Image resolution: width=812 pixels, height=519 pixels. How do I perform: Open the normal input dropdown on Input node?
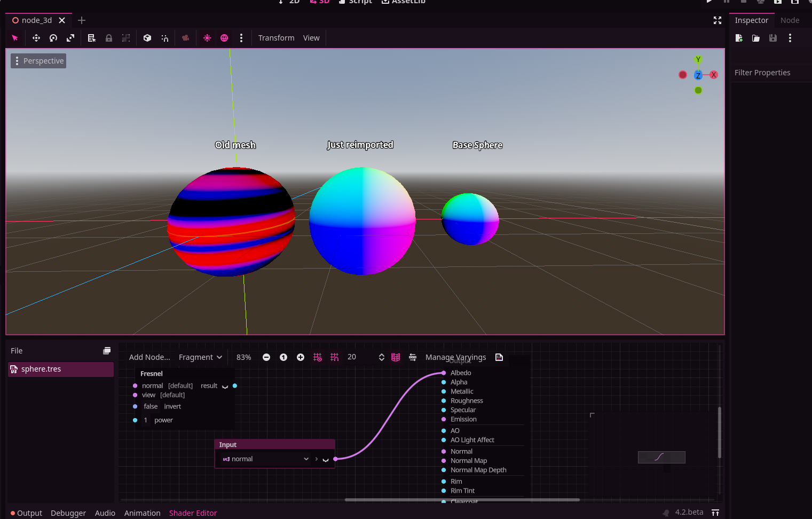click(306, 459)
